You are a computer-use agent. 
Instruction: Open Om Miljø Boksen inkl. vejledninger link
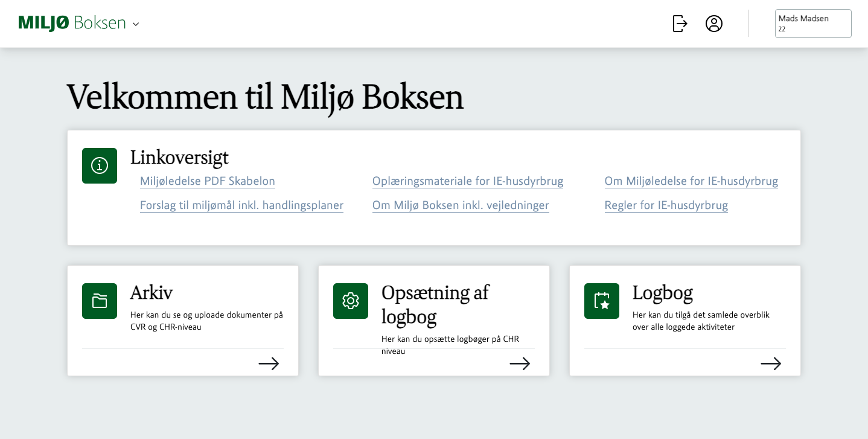(x=461, y=205)
